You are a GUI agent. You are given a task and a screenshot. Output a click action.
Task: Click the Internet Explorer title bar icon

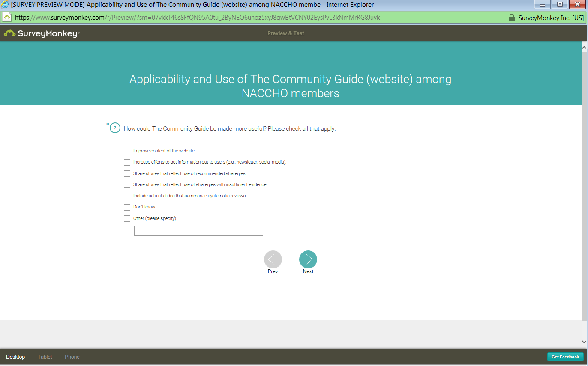tap(5, 5)
